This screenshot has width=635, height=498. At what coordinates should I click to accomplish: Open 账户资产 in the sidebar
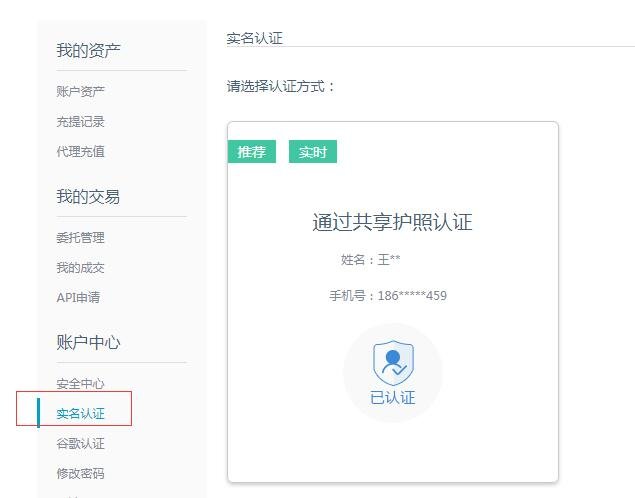pyautogui.click(x=81, y=92)
